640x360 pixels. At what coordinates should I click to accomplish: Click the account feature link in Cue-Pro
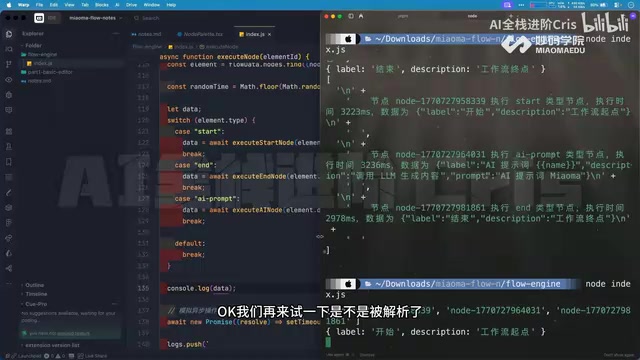tap(73, 333)
